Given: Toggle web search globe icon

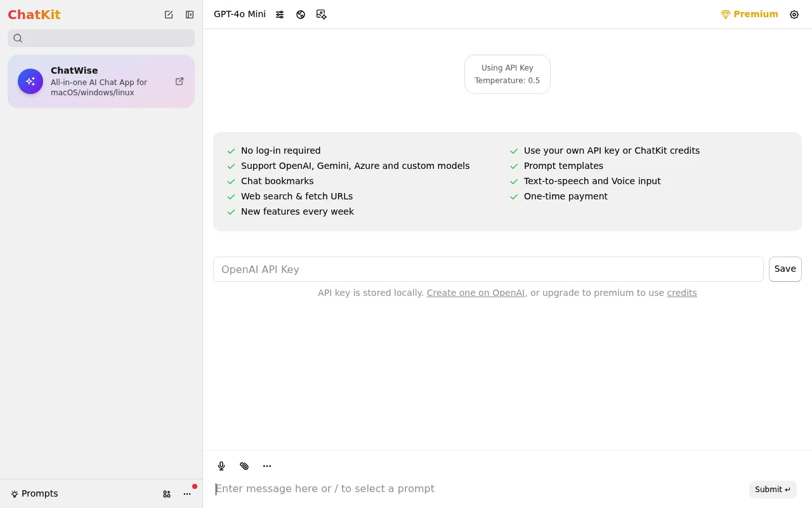Looking at the screenshot, I should point(301,15).
